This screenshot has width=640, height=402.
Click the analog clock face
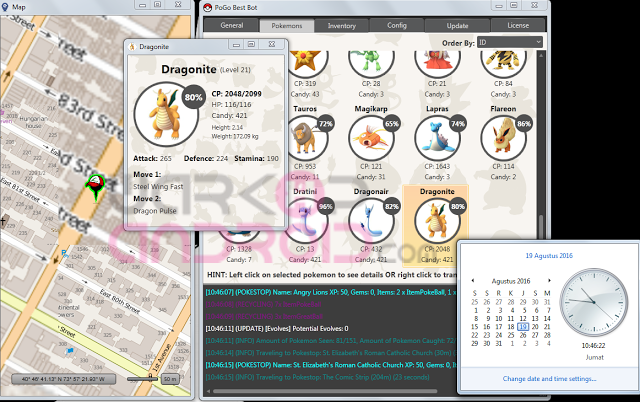[x=594, y=302]
